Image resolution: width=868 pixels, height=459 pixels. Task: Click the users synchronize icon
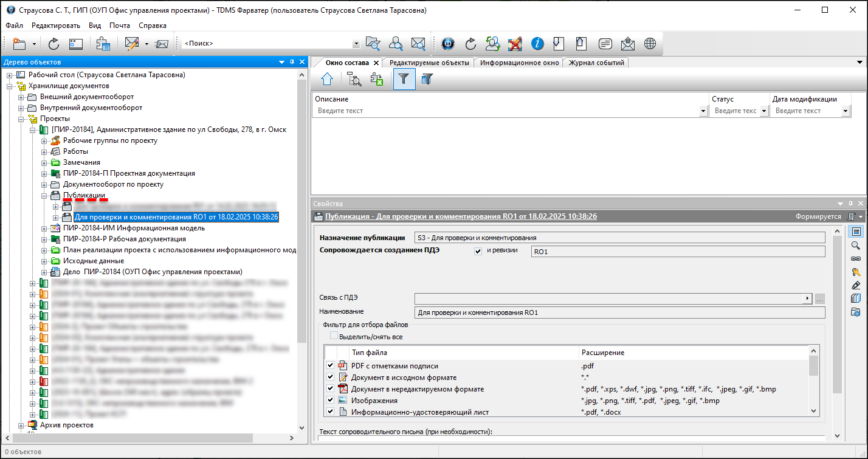tap(493, 44)
